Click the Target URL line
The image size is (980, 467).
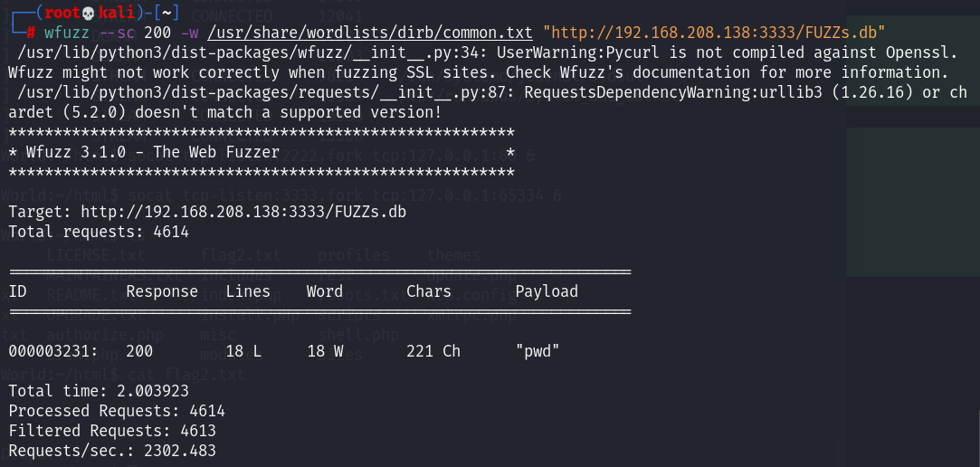point(207,212)
